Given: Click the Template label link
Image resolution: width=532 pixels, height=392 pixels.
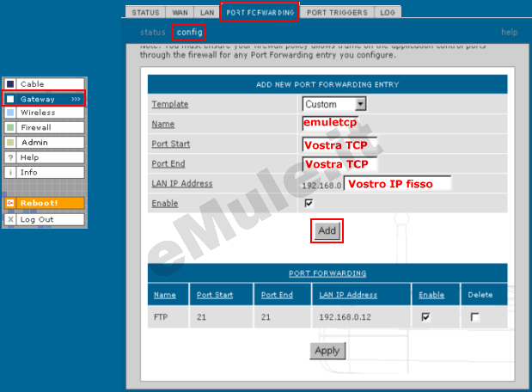Looking at the screenshot, I should pos(170,104).
